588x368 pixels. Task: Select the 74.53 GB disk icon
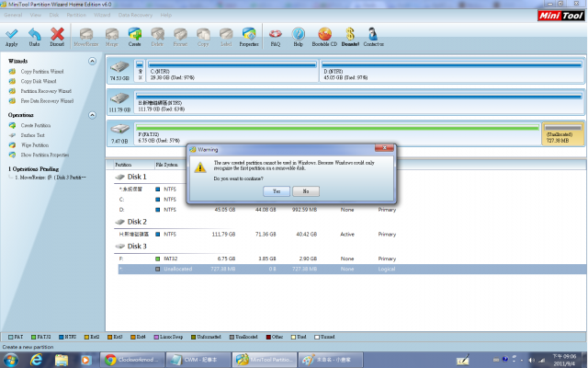(x=119, y=67)
